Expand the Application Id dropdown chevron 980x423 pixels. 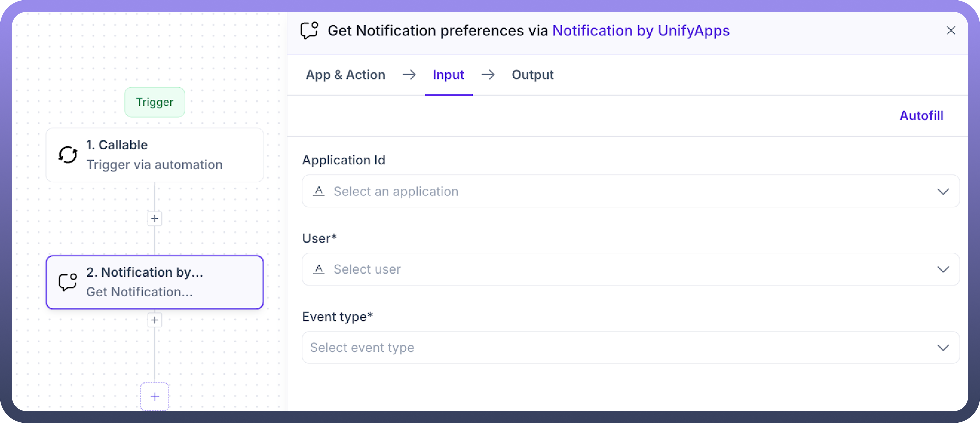click(943, 191)
